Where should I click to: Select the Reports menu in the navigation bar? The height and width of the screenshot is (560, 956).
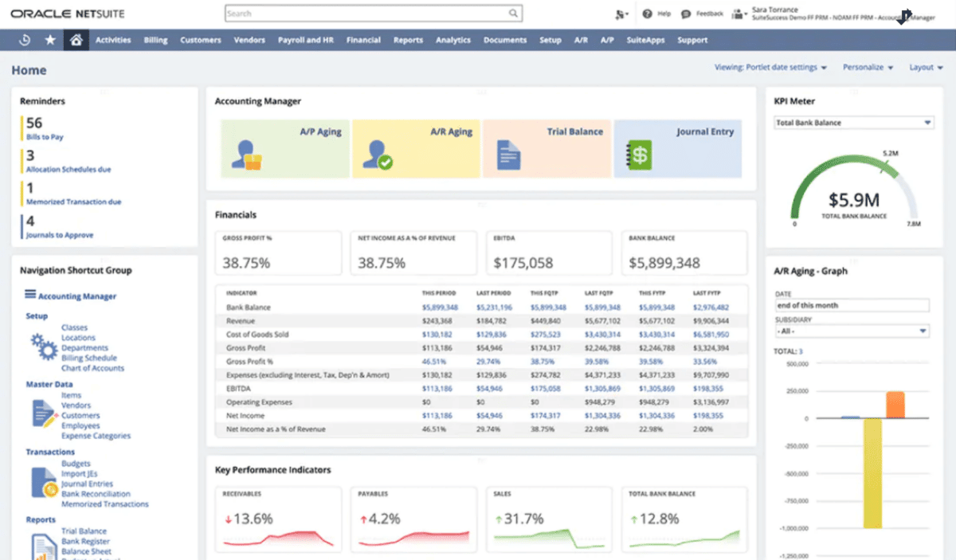click(408, 39)
